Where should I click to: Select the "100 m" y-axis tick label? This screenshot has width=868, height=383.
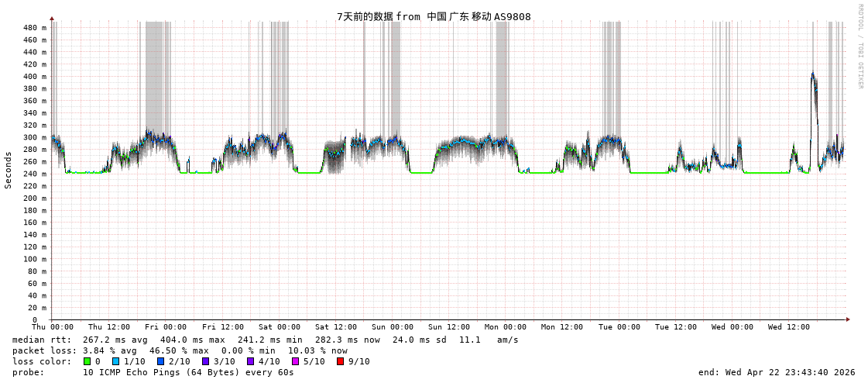(x=34, y=259)
